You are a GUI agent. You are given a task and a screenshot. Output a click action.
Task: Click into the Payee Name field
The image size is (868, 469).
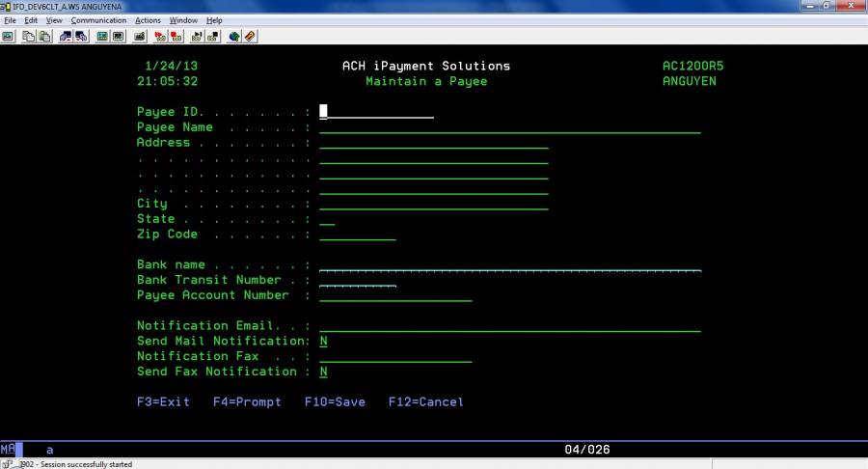coord(509,126)
